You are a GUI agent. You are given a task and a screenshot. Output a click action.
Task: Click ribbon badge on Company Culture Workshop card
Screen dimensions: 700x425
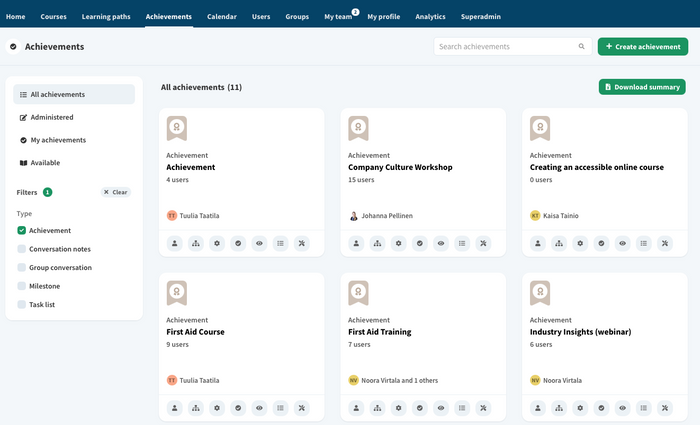(358, 128)
